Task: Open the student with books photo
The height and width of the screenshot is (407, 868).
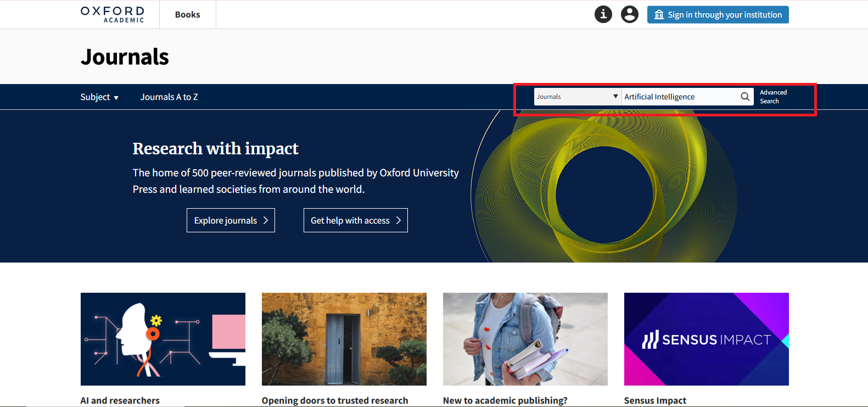Action: point(525,339)
